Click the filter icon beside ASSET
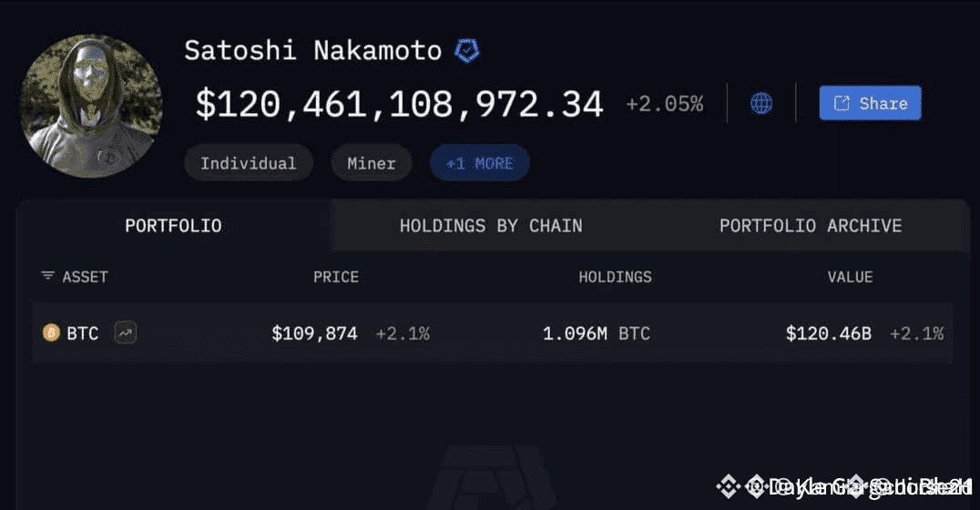 click(47, 276)
